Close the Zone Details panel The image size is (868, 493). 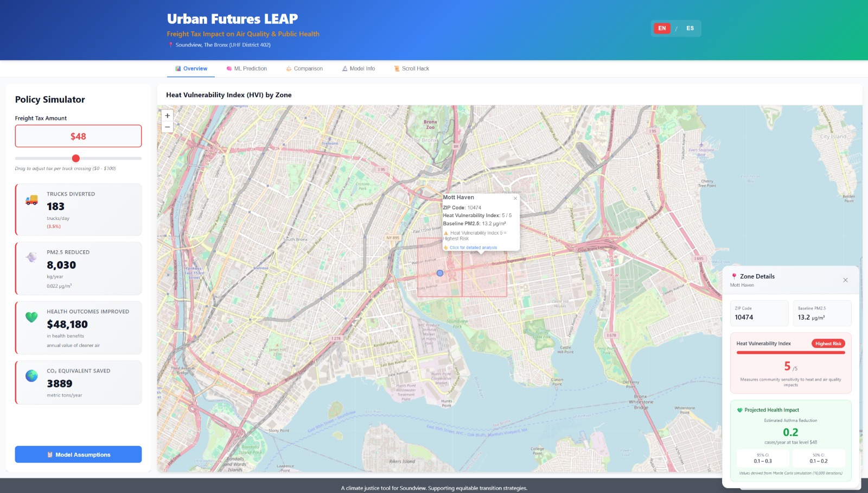[845, 280]
